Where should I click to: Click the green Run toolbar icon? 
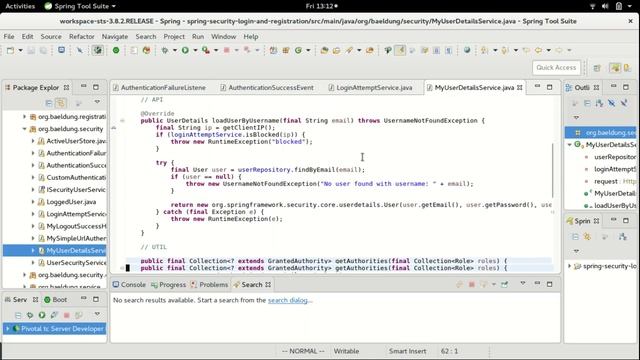[x=185, y=50]
